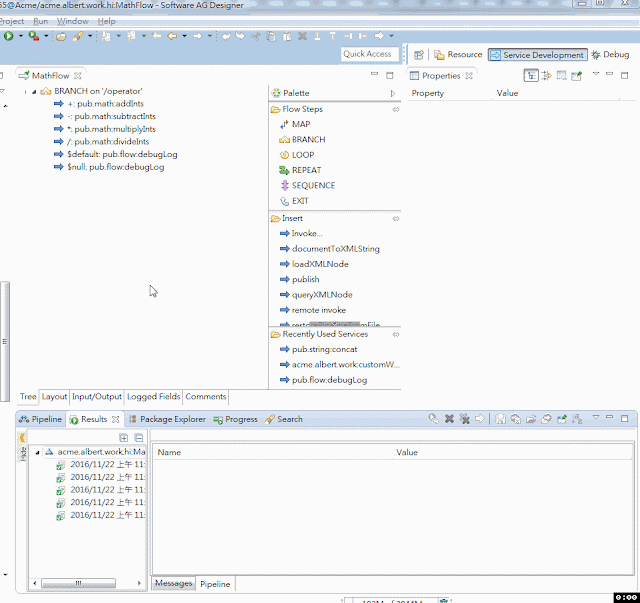Screen dimensions: 640x603
Task: Click the run-with-red-toolbox launch icon
Action: pos(34,36)
